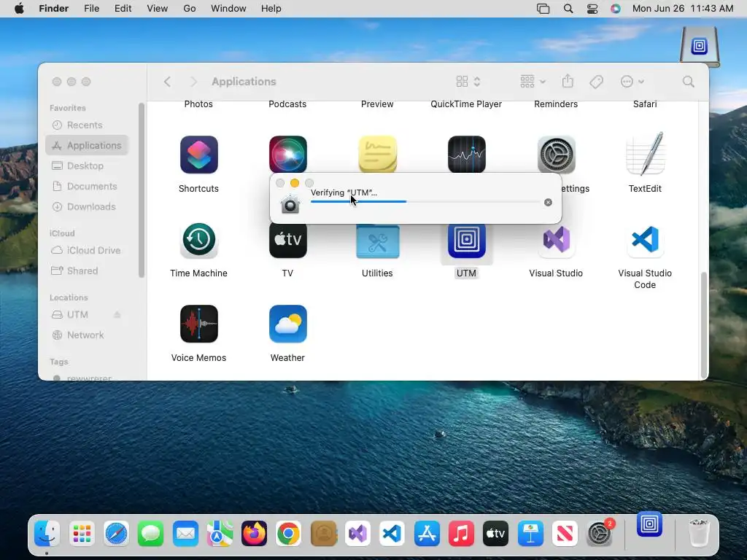The width and height of the screenshot is (747, 560).
Task: Open the Apple menu
Action: pyautogui.click(x=19, y=9)
